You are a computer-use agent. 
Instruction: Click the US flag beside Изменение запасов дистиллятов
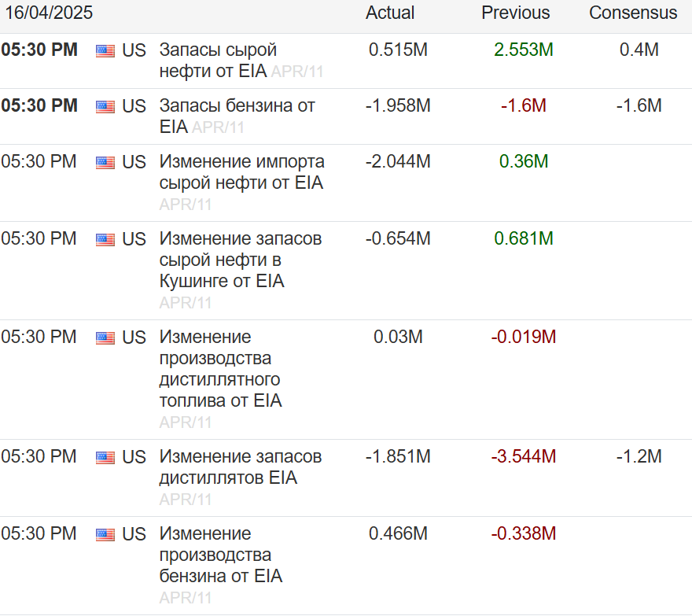pyautogui.click(x=105, y=458)
